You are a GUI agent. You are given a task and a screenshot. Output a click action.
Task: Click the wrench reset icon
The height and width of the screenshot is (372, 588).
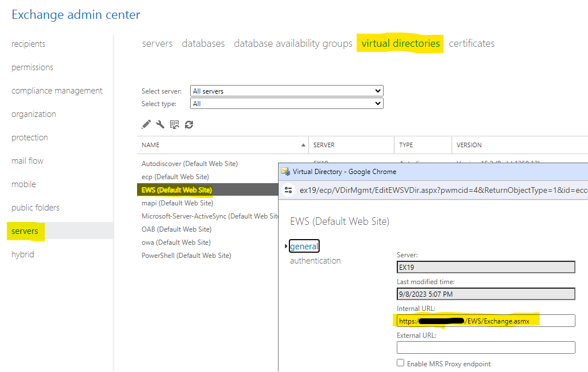click(160, 124)
